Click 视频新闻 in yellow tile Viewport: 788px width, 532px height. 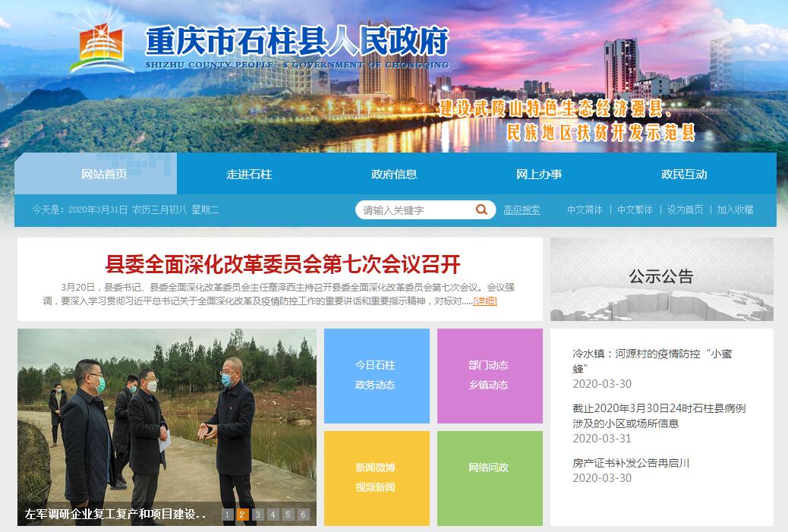pos(375,487)
